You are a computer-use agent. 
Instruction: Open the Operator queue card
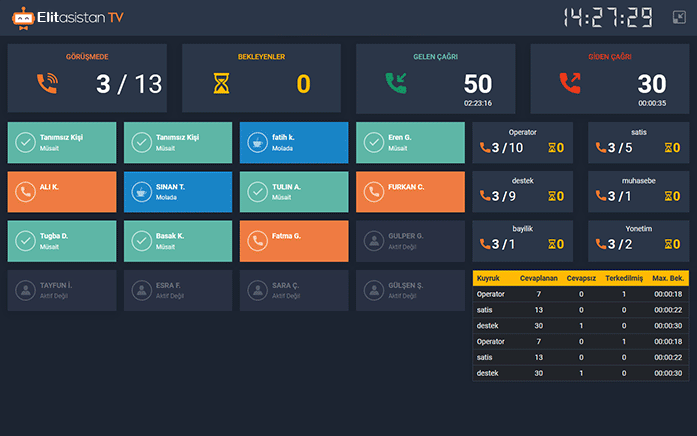[522, 142]
